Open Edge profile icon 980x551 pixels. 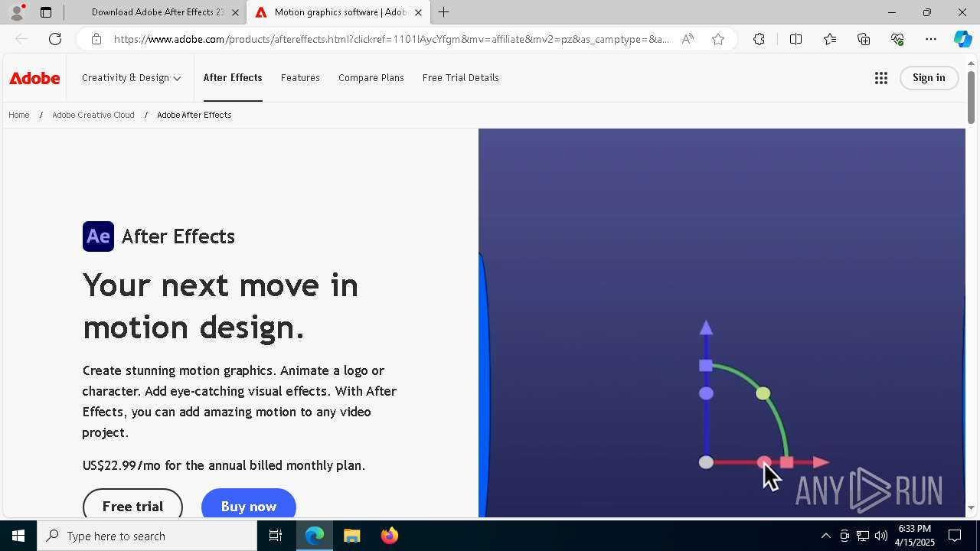16,12
